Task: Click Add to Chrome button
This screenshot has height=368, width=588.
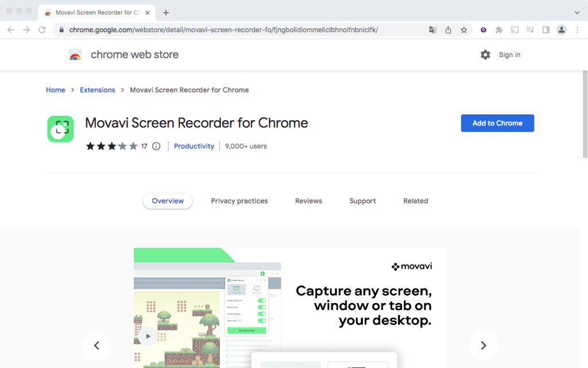Action: coord(497,123)
